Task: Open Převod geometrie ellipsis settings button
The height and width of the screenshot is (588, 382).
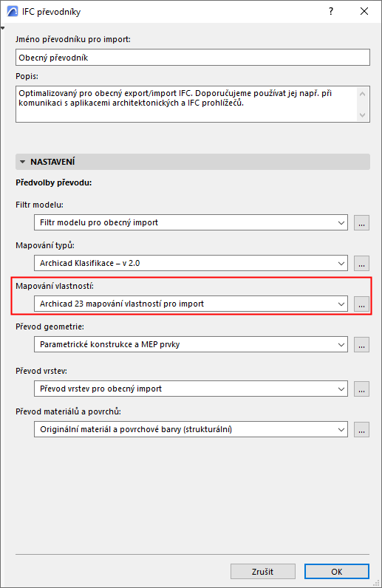Action: pyautogui.click(x=361, y=345)
